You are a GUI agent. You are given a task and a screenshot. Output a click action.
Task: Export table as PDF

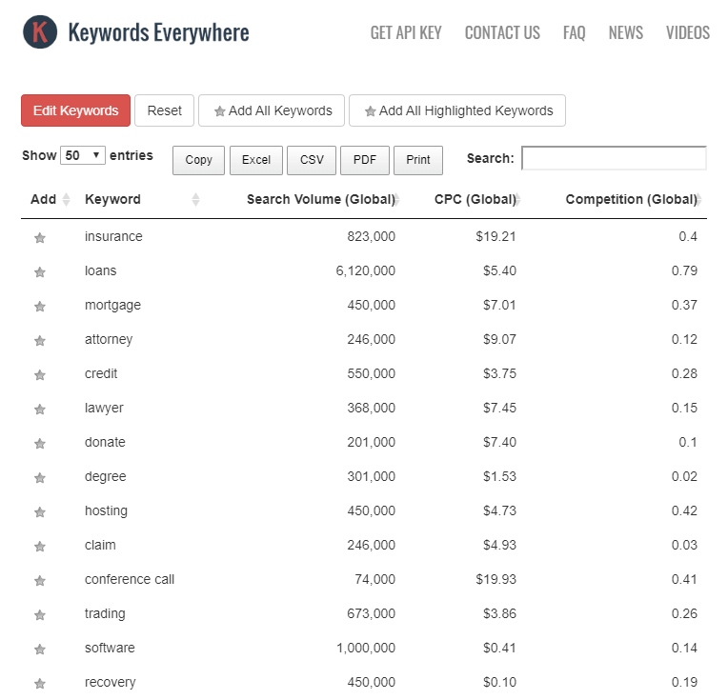(365, 160)
